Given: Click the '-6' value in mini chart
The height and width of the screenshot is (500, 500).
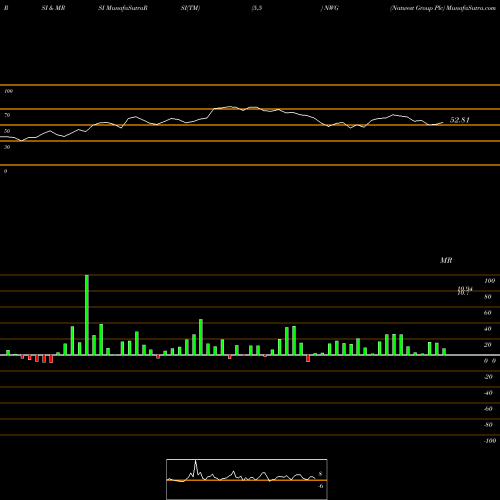Looking at the screenshot, I should click(320, 486).
